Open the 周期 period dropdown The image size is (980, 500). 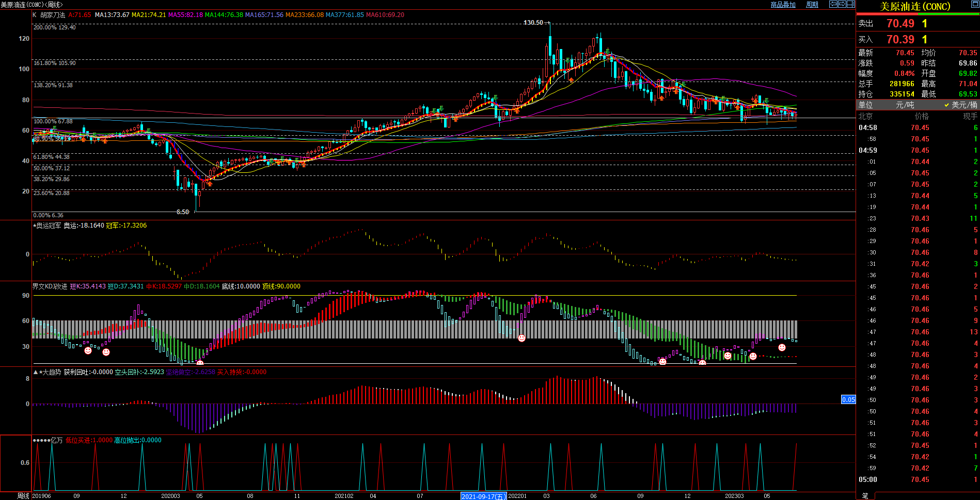[x=812, y=5]
